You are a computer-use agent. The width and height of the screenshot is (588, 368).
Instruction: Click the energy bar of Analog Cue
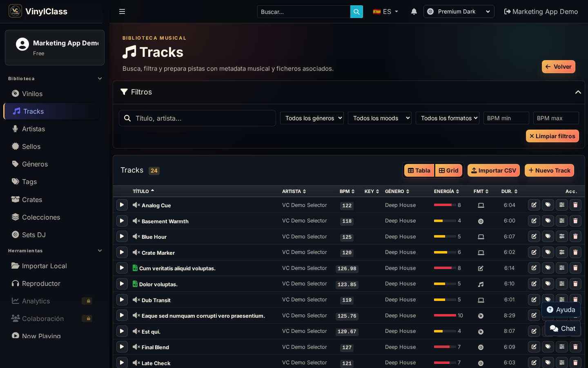[445, 205]
